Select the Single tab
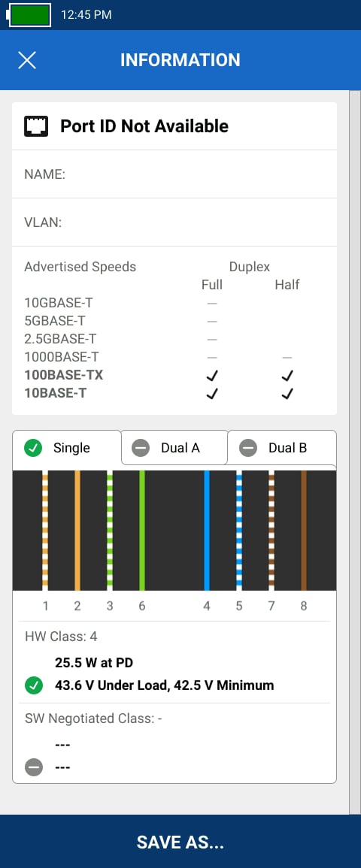The image size is (361, 868). [66, 448]
